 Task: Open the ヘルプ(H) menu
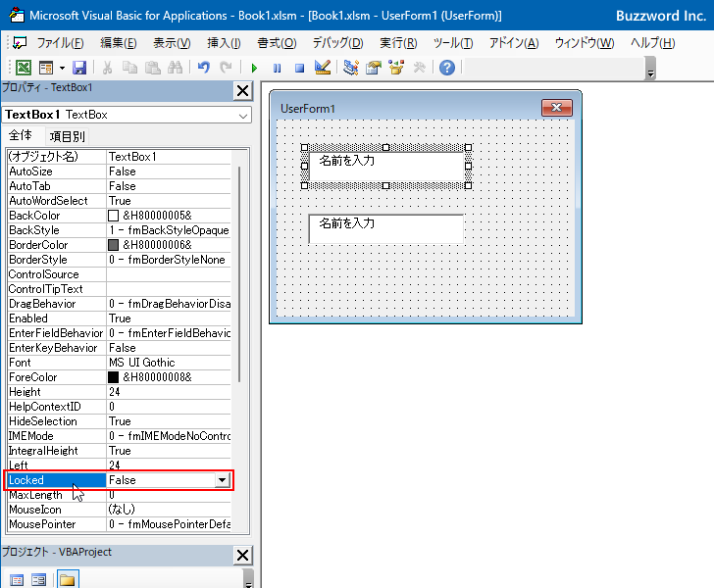point(652,43)
